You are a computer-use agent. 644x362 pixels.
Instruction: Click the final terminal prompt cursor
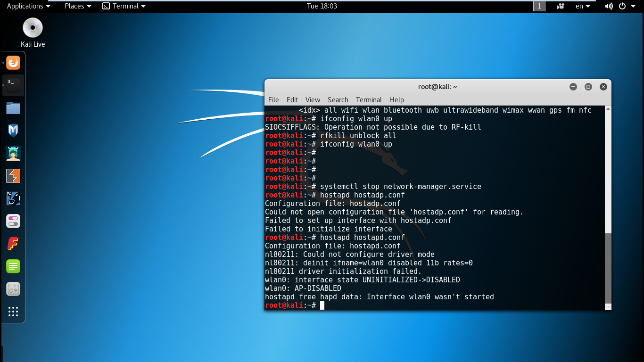click(x=322, y=305)
